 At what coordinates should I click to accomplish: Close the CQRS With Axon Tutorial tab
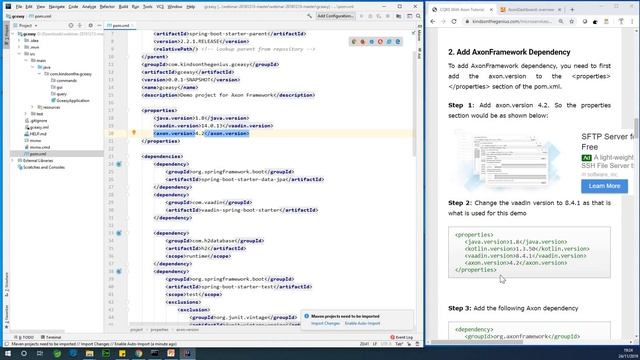pos(491,9)
